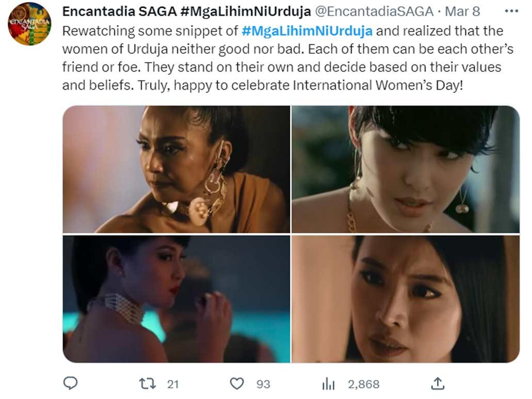532x399 pixels.
Task: Click the retweet count of 21
Action: pos(173,384)
